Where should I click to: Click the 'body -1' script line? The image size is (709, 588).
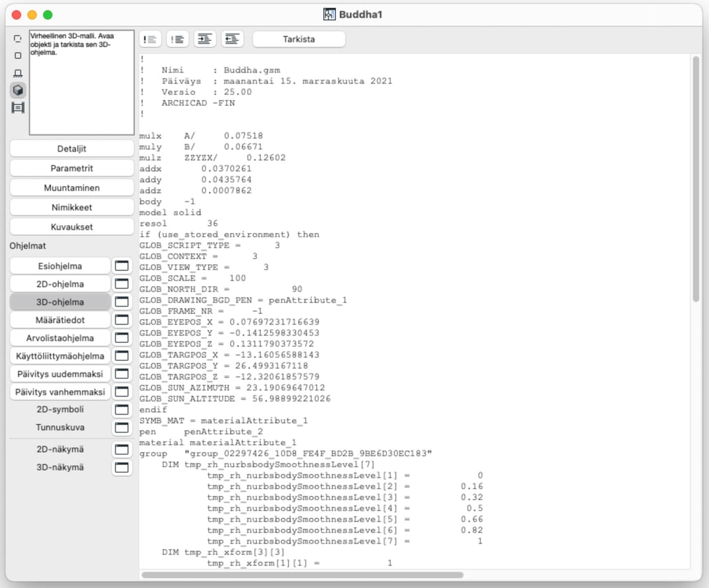point(167,201)
